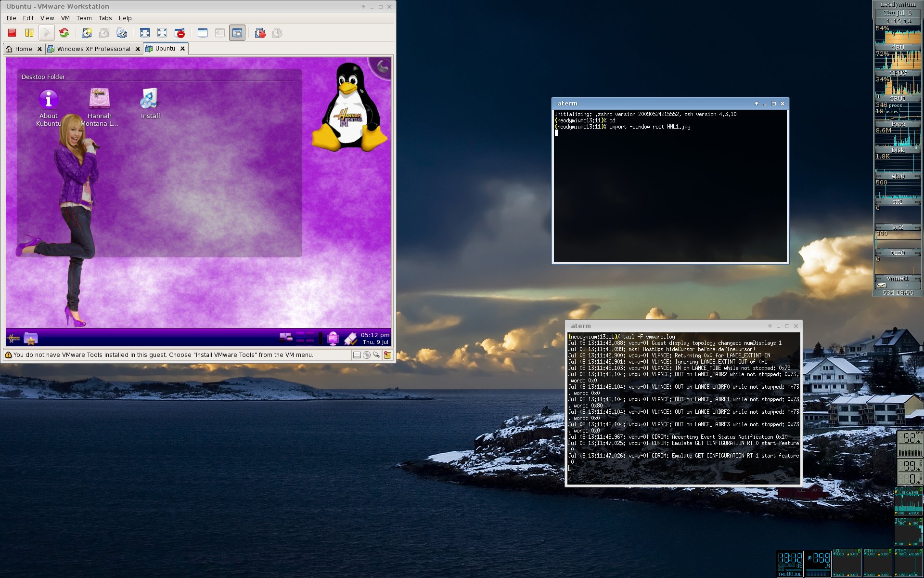Click the greyed-out appliance view icon
Screen dimensions: 924x578
pos(220,33)
